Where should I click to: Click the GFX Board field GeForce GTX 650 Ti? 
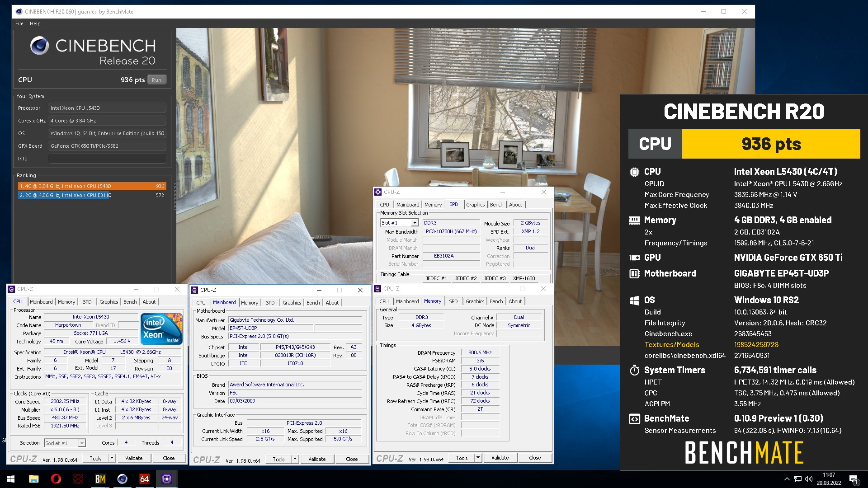click(x=107, y=146)
